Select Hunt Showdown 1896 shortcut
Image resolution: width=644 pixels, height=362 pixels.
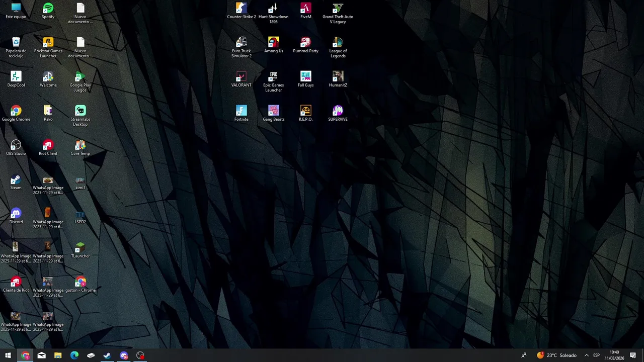point(274,13)
